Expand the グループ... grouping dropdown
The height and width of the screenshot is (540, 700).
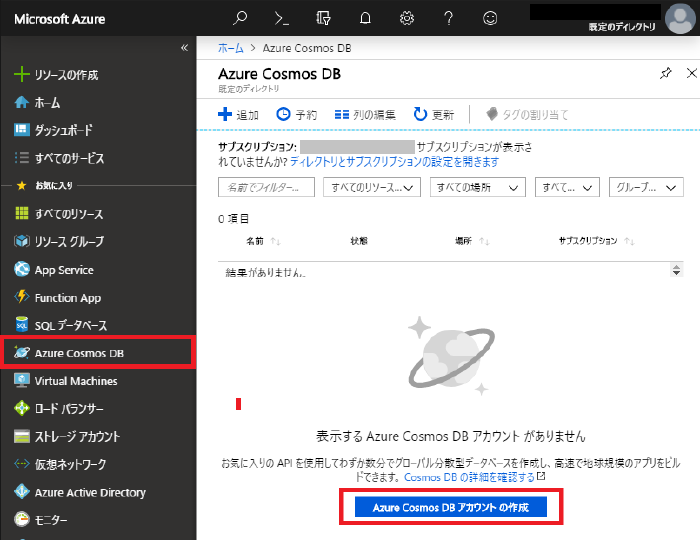(x=646, y=187)
